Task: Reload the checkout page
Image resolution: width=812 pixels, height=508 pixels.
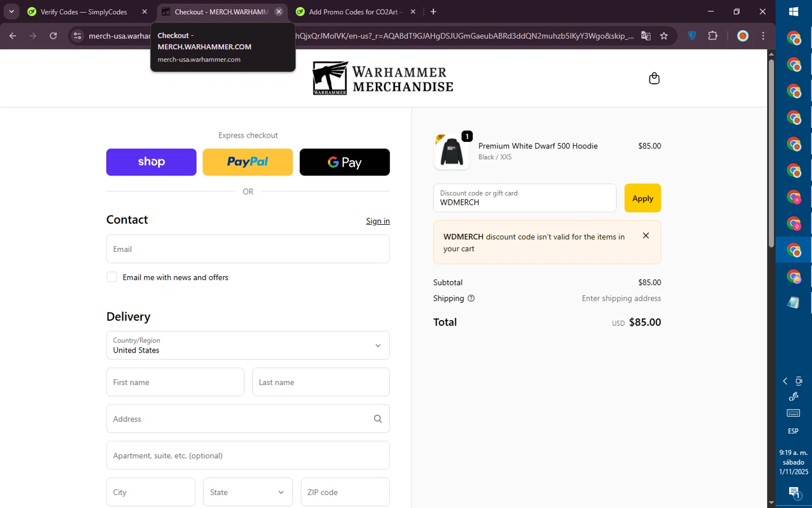Action: (x=53, y=36)
